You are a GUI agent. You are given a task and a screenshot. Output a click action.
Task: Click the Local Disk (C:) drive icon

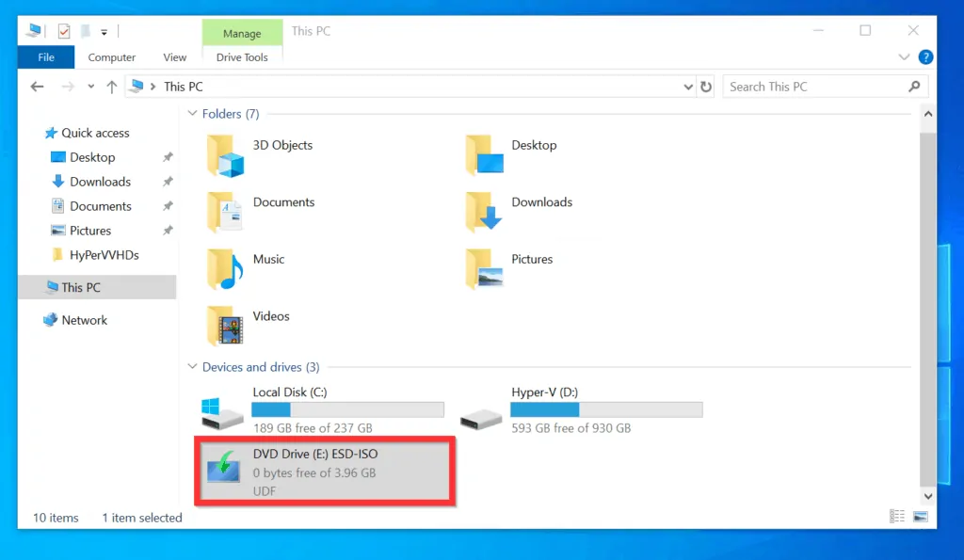pyautogui.click(x=223, y=409)
